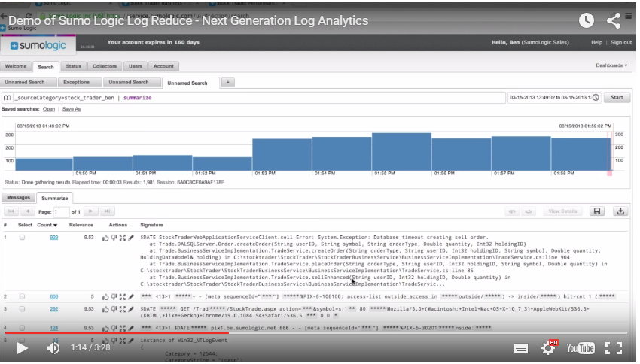Viewport: 640px width, 364px height.
Task: Thumbs up the row with count 292
Action: pyautogui.click(x=105, y=309)
